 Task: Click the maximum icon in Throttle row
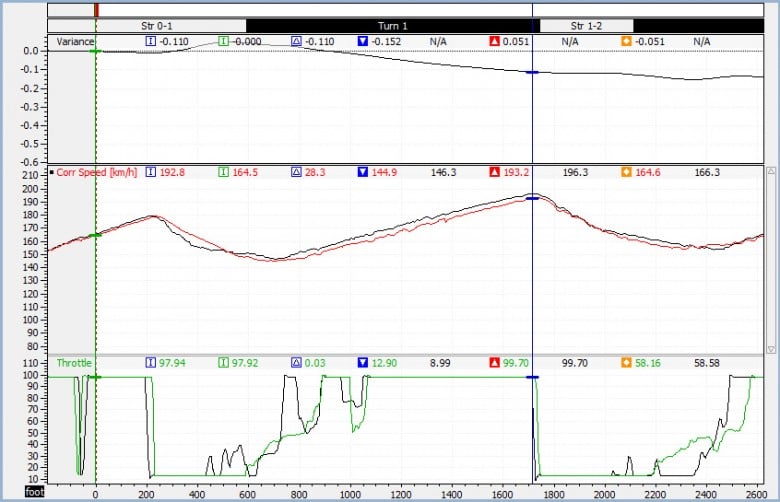[x=494, y=363]
